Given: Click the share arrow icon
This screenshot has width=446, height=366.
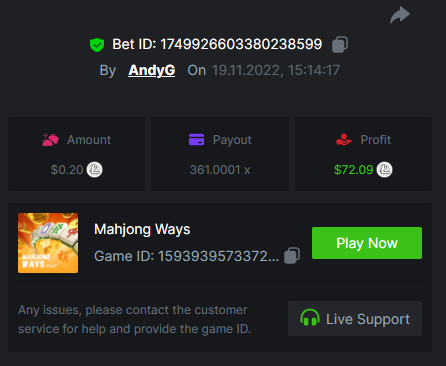Looking at the screenshot, I should click(x=400, y=15).
